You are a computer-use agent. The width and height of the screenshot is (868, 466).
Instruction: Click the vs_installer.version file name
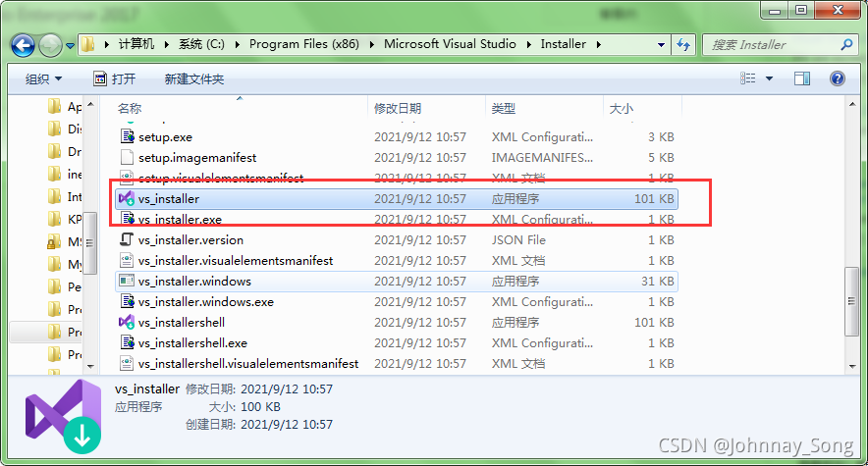[191, 240]
